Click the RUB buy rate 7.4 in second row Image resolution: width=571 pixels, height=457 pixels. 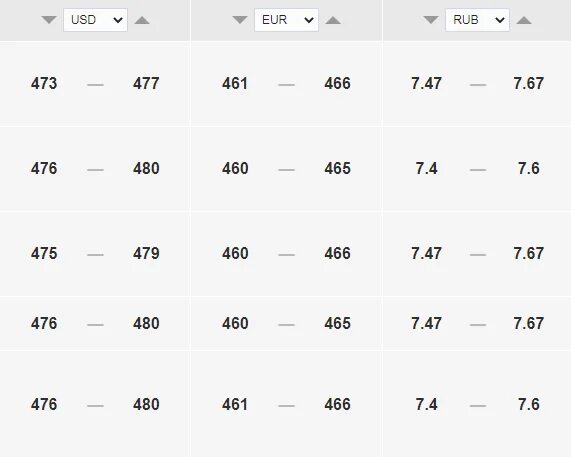click(x=426, y=169)
